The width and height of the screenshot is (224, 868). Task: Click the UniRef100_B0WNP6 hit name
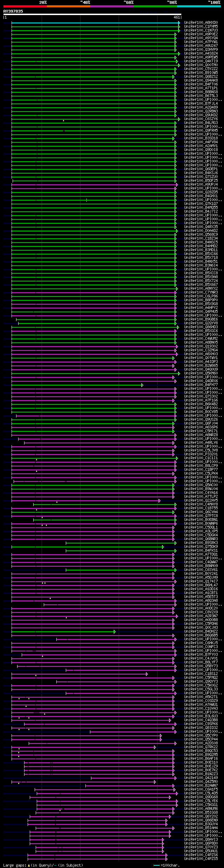[201, 524]
